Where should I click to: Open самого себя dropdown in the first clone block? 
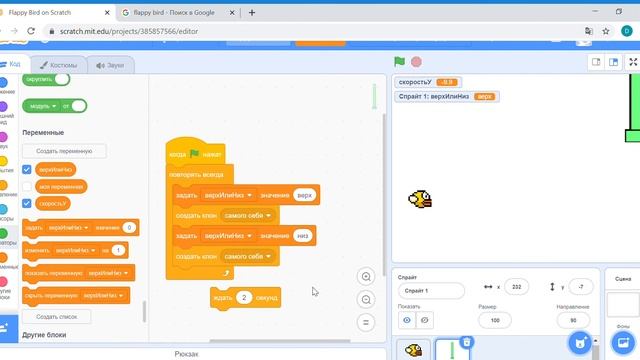248,216
